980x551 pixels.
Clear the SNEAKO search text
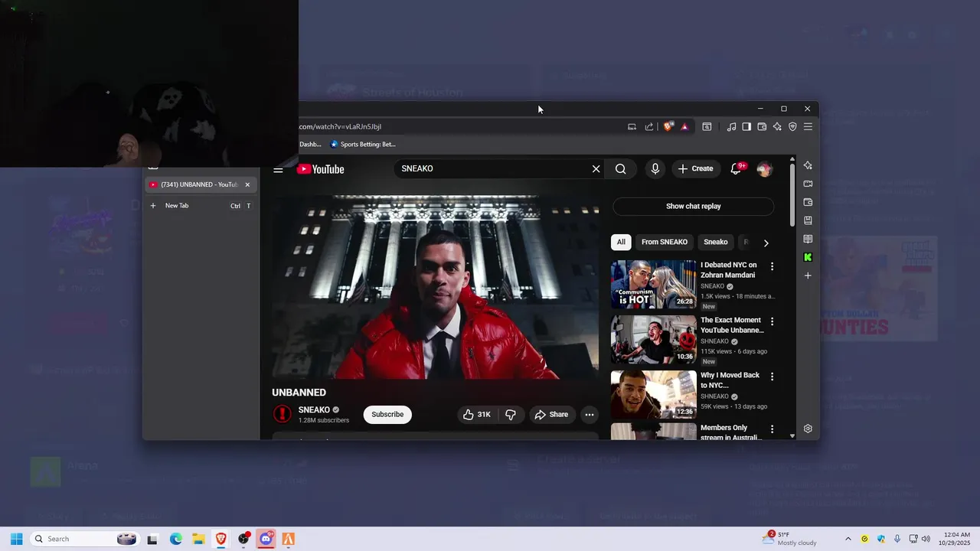click(x=596, y=168)
